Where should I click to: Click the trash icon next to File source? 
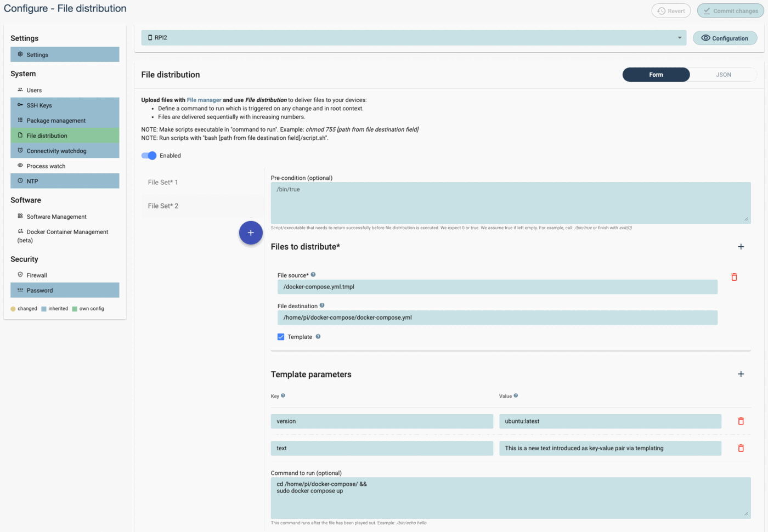click(734, 277)
